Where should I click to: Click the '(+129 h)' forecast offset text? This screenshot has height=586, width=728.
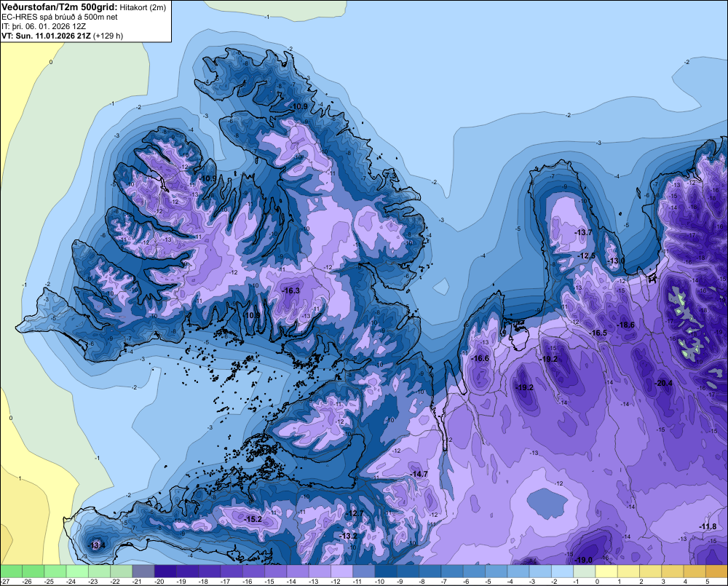point(108,36)
